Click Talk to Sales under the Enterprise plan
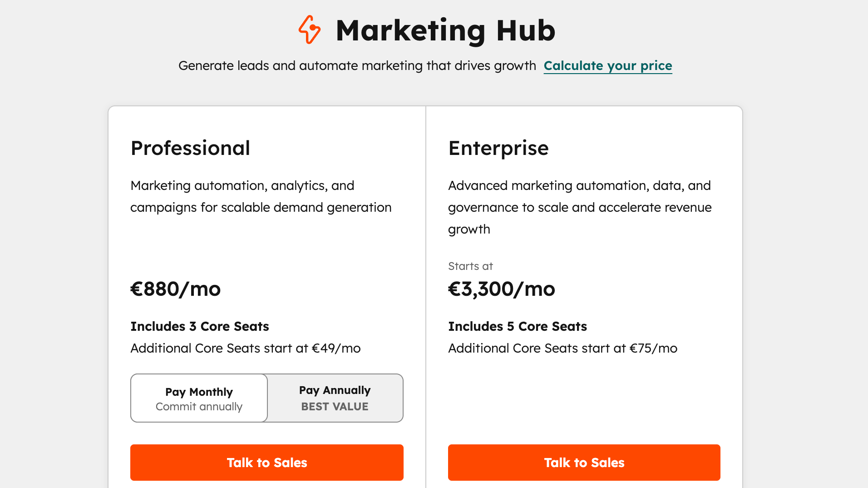 (x=584, y=462)
